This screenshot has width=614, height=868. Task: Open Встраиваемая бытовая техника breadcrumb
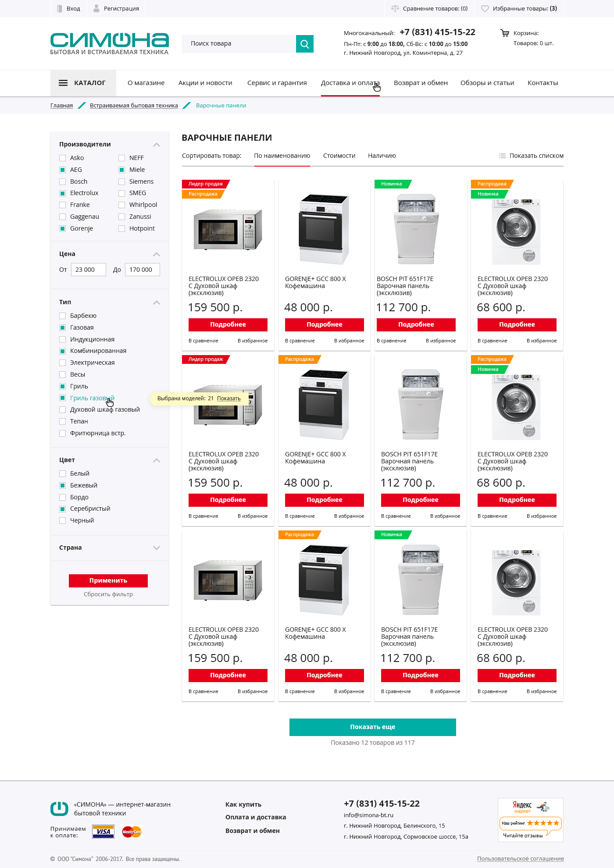point(134,106)
